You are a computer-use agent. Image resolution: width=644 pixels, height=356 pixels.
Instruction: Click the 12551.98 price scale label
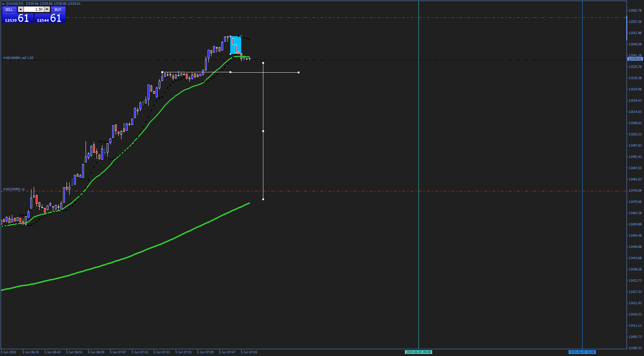[x=635, y=33]
